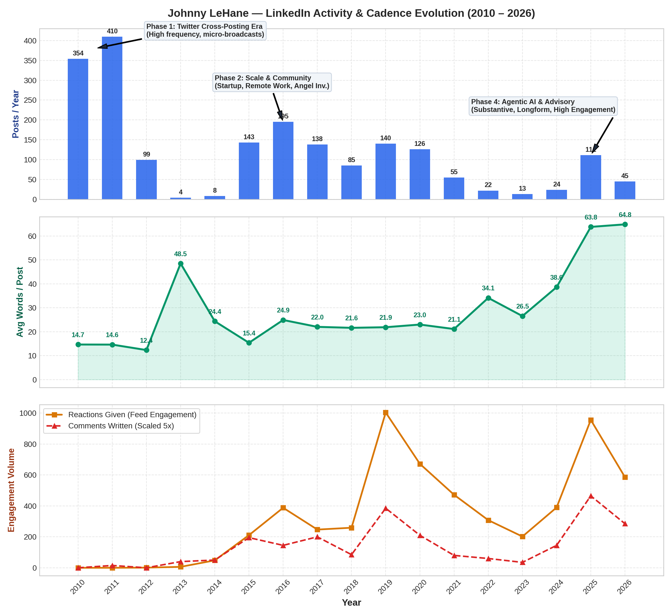Image resolution: width=672 pixels, height=616 pixels.
Task: Click the bar value label '354'
Action: [x=78, y=53]
